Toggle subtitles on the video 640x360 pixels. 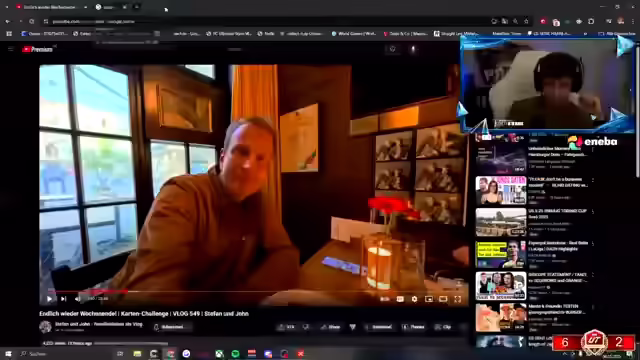tap(400, 299)
